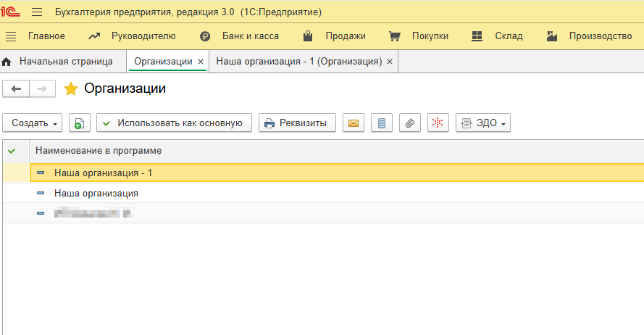Open the Склад section

click(x=509, y=36)
